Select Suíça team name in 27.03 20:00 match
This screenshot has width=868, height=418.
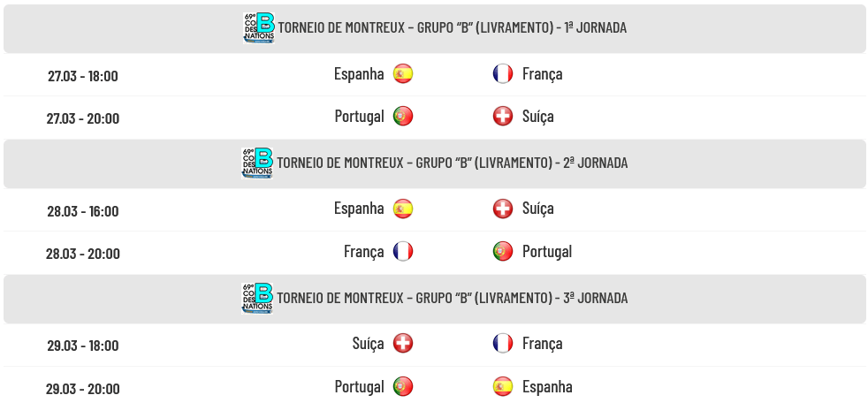[x=538, y=117]
